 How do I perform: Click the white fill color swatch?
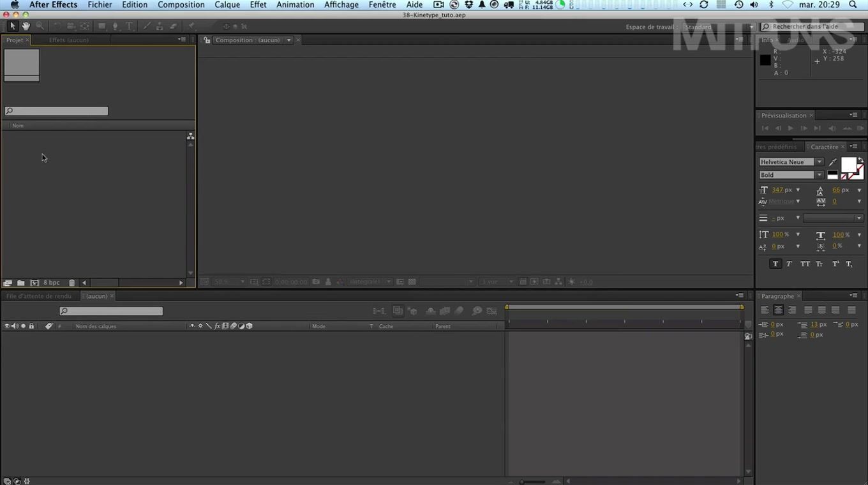tap(848, 165)
